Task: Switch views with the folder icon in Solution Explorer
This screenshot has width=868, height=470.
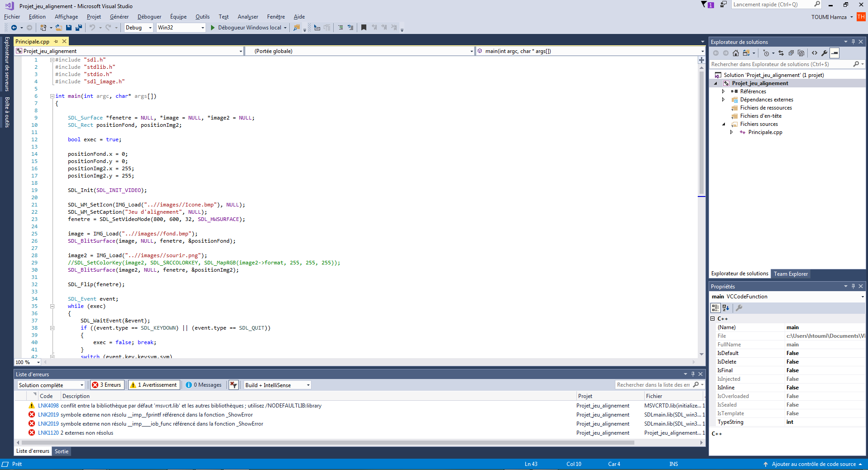Action: (746, 53)
